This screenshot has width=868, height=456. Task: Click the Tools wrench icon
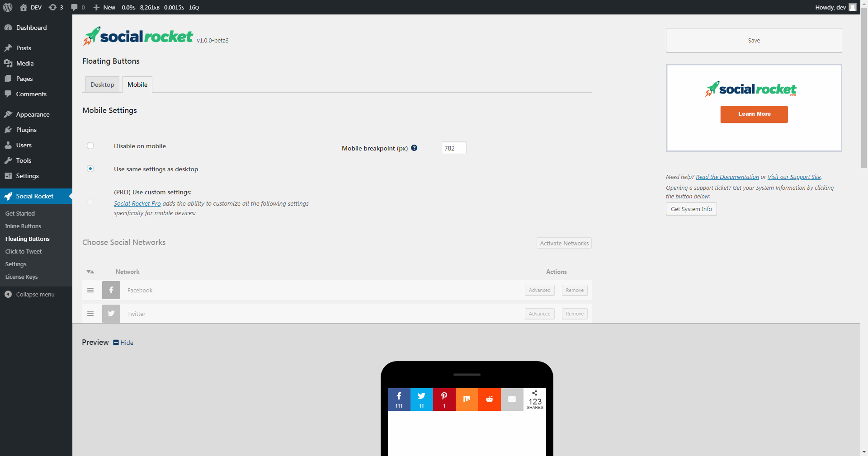pyautogui.click(x=8, y=160)
